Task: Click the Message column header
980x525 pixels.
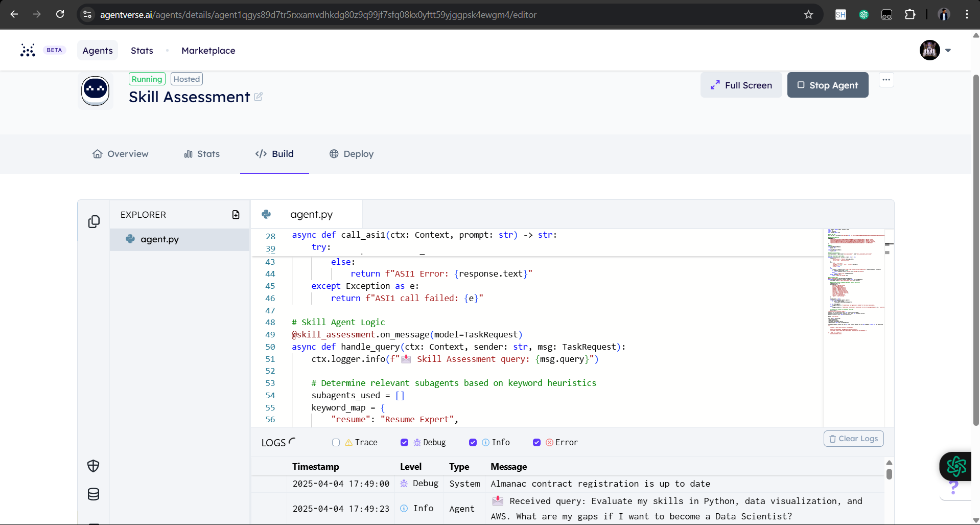Action: (508, 467)
